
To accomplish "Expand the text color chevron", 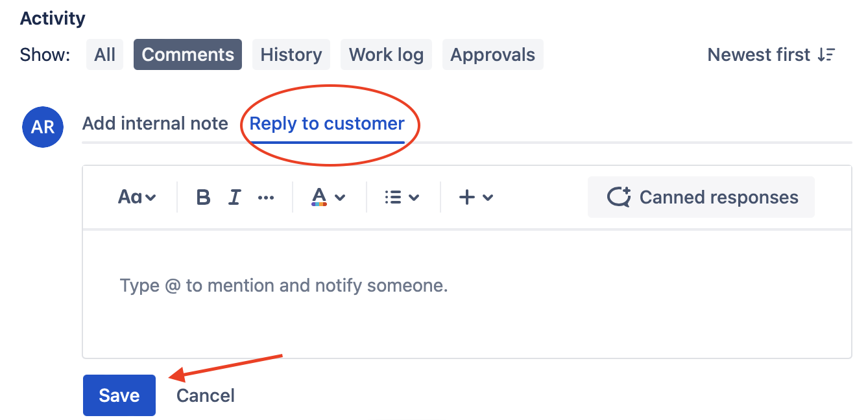I will coord(339,198).
